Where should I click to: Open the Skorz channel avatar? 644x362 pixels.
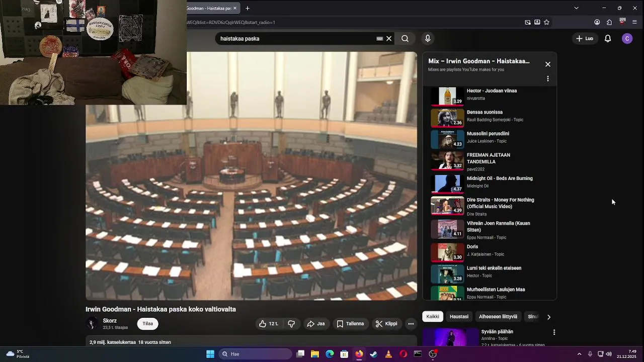point(92,324)
